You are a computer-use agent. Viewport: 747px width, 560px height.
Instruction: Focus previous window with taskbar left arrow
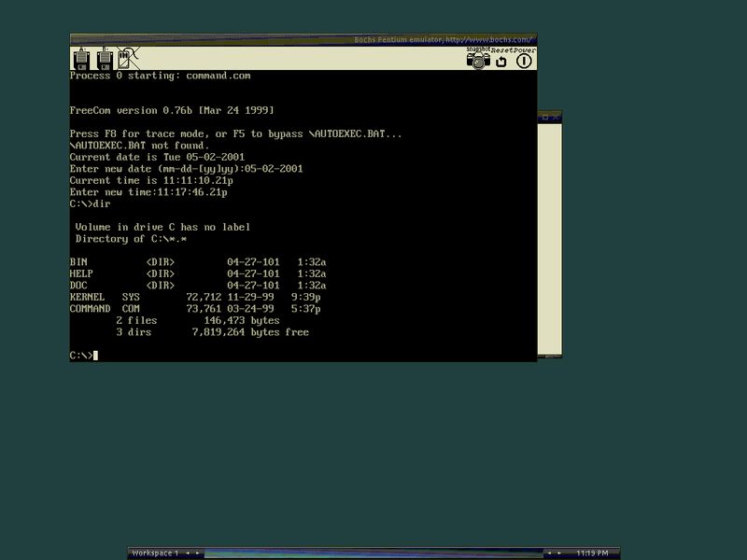[x=549, y=553]
